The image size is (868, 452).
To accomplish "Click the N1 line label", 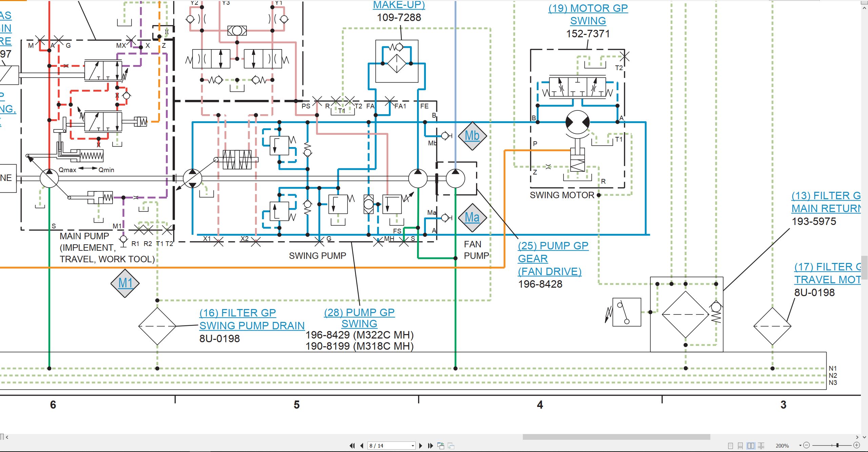I will 833,368.
